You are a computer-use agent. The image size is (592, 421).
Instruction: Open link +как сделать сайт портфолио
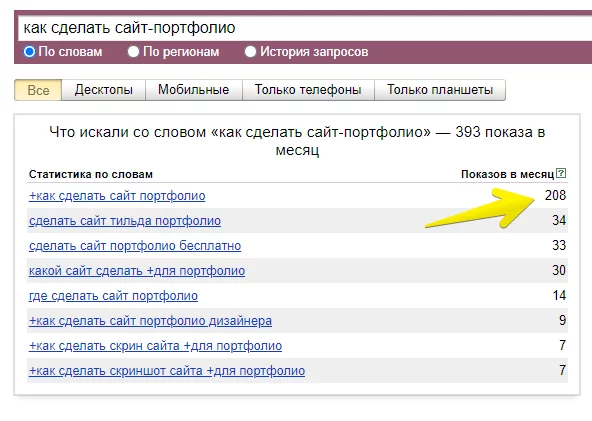[117, 196]
